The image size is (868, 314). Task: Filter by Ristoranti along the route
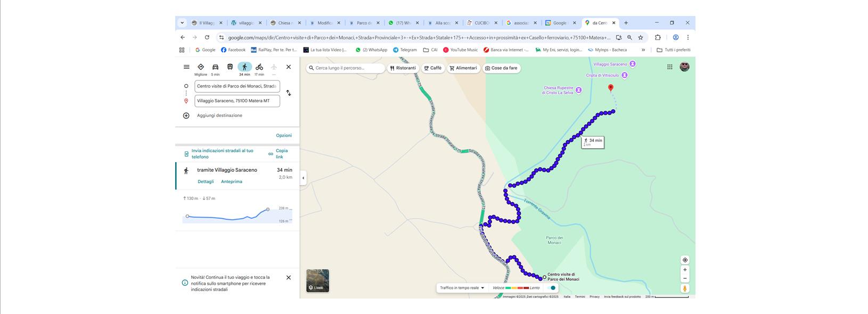403,68
